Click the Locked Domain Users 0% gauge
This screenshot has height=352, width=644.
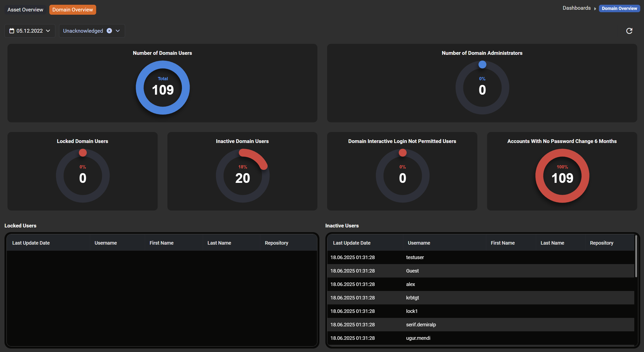(x=82, y=176)
